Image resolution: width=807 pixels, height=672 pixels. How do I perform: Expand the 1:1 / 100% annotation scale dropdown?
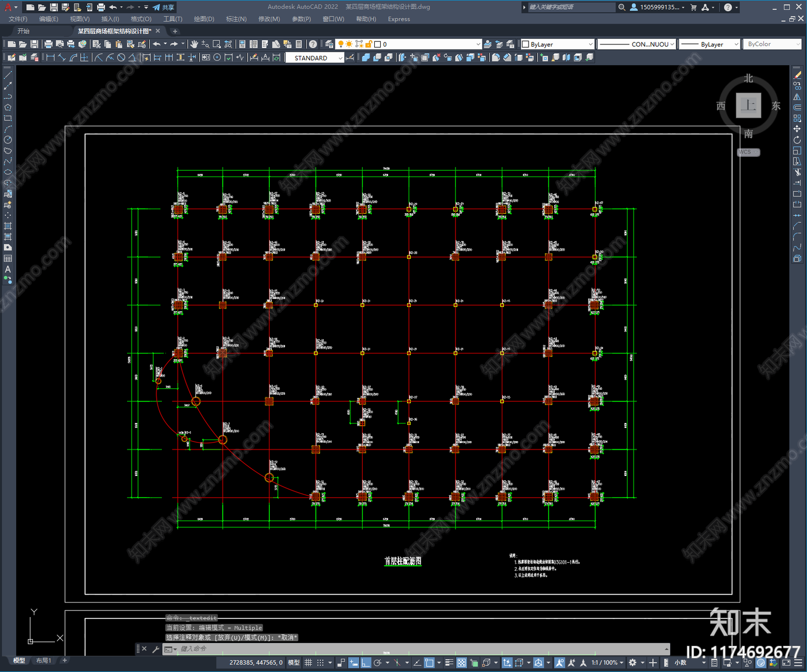coord(607,662)
